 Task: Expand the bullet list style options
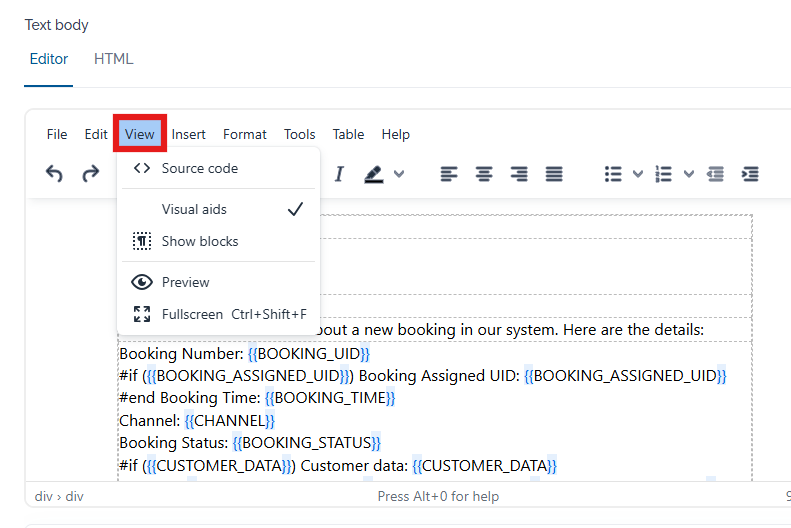point(638,174)
